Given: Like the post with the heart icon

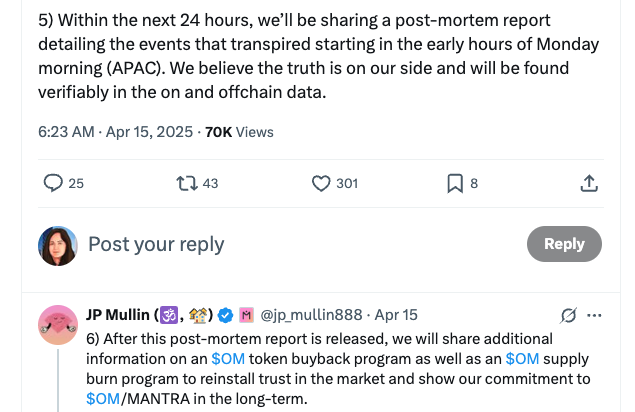Looking at the screenshot, I should point(321,183).
